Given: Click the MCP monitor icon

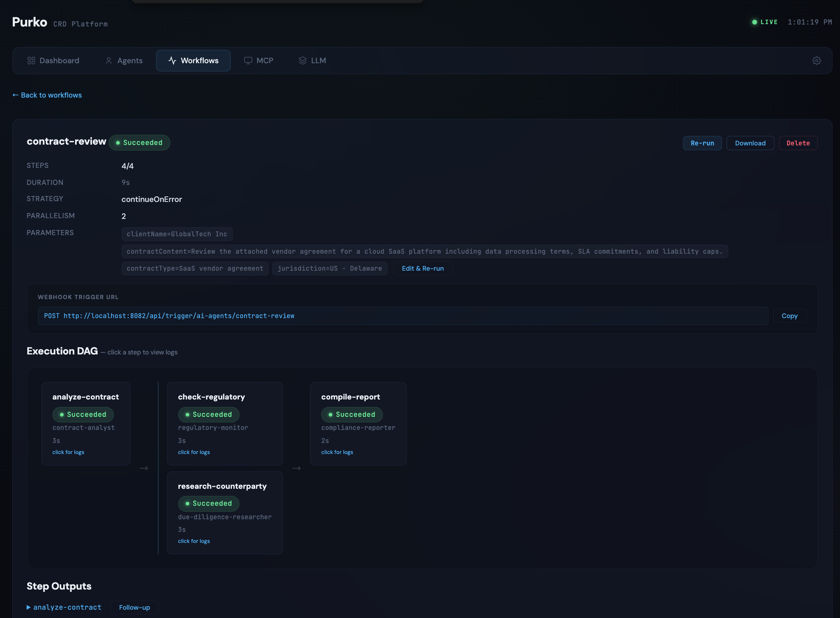Looking at the screenshot, I should (x=248, y=60).
